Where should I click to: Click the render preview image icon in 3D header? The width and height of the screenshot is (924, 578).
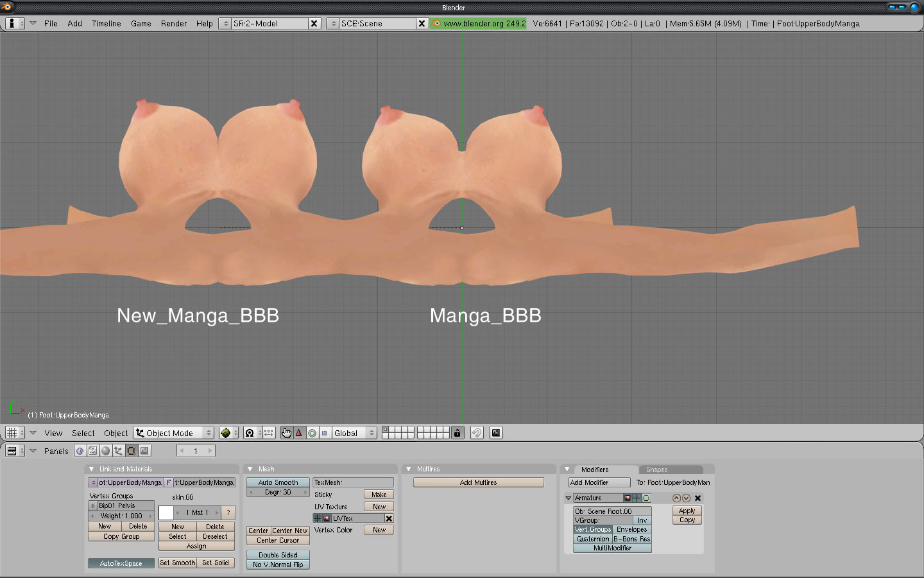[496, 433]
